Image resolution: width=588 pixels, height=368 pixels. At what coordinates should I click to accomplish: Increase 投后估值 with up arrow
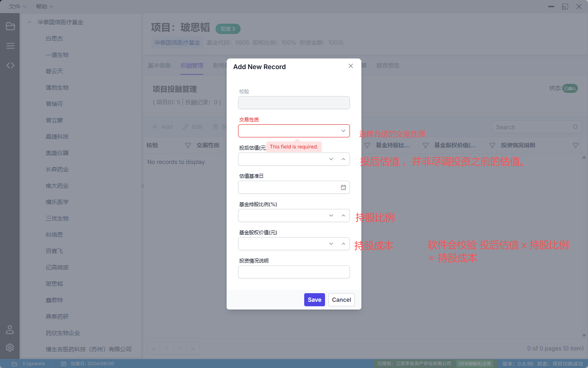click(x=343, y=159)
